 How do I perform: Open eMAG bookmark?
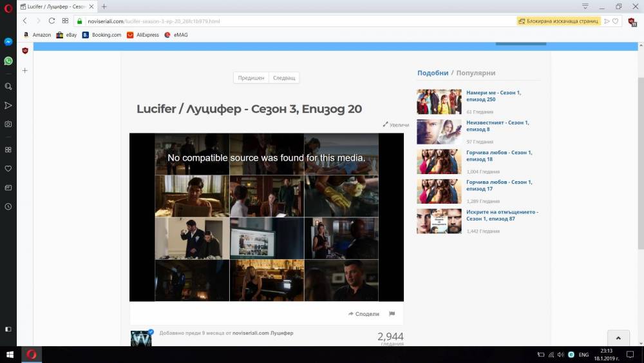(x=176, y=35)
